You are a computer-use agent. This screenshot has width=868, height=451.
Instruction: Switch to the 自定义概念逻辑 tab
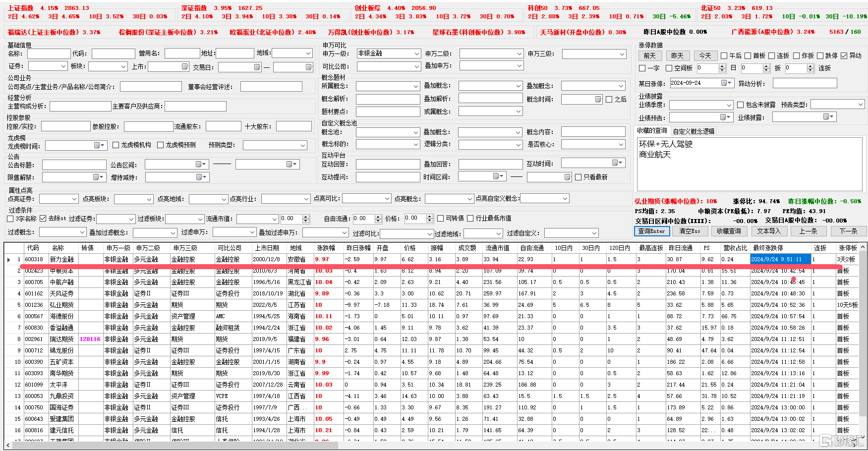pyautogui.click(x=694, y=131)
